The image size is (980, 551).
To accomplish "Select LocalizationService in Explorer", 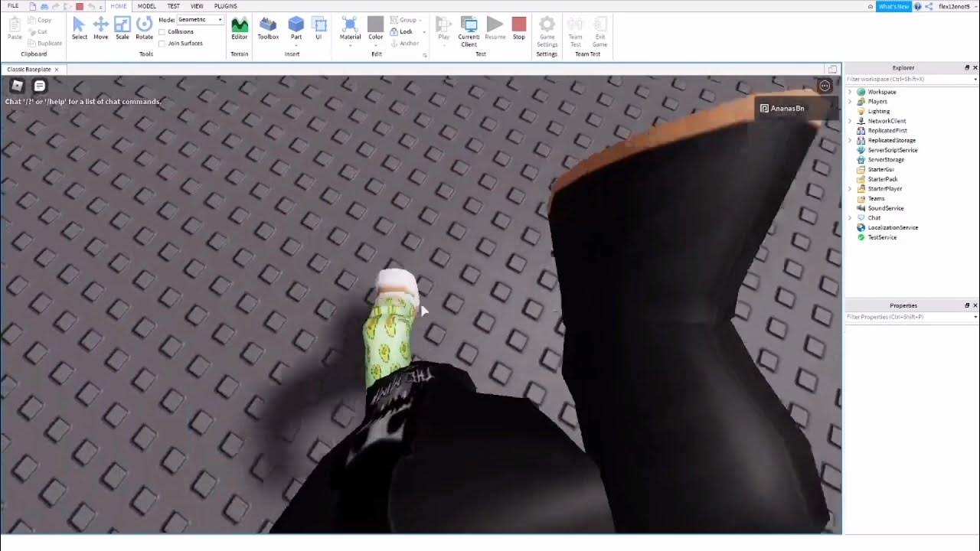I will (893, 227).
